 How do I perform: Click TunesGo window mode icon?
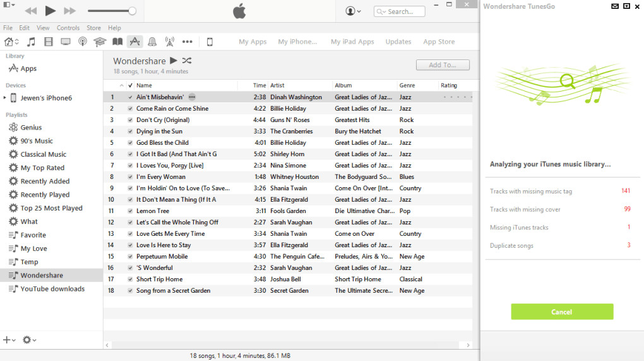click(x=626, y=6)
